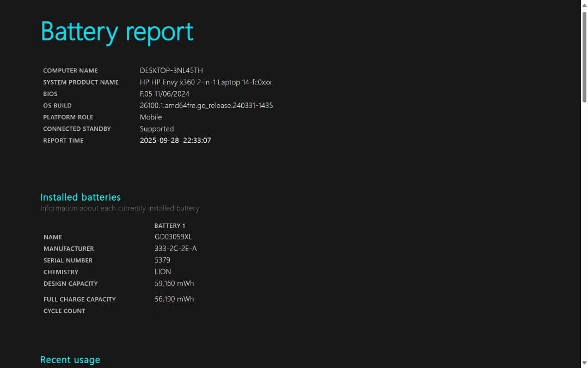Select the battery name GD03059XL

172,237
